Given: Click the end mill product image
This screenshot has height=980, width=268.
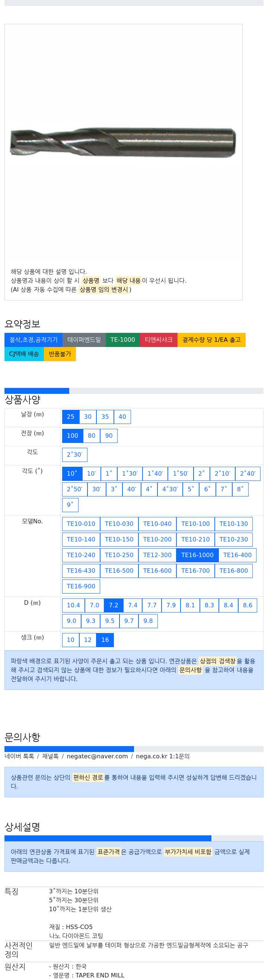Looking at the screenshot, I should coord(122,142).
